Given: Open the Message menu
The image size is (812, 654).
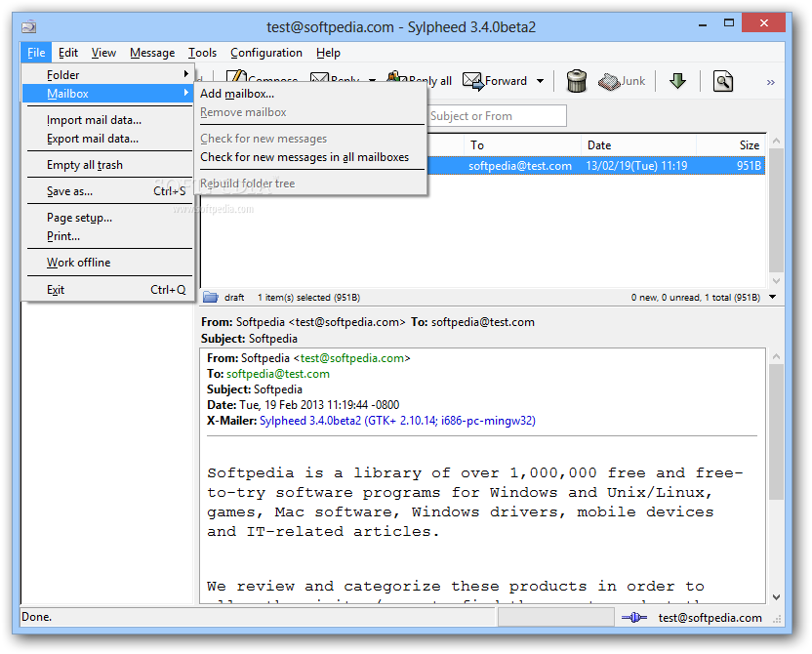Looking at the screenshot, I should [x=152, y=53].
